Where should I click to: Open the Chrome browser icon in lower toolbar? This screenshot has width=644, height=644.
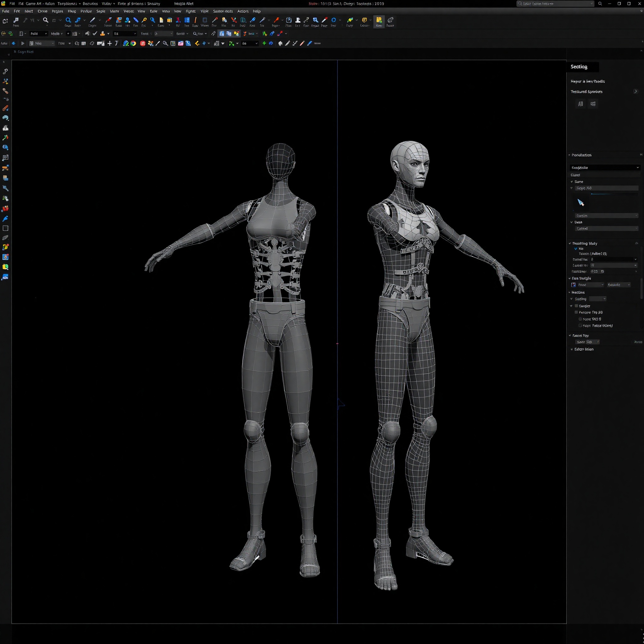[x=134, y=43]
